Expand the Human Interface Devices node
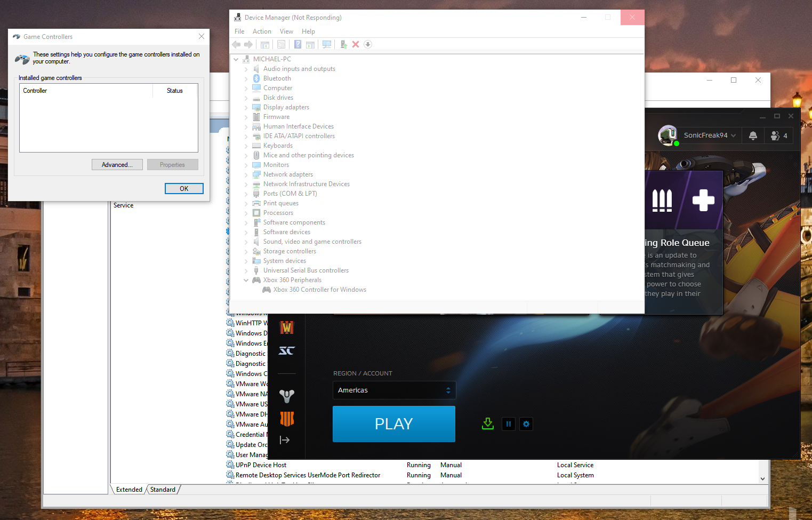Viewport: 812px width, 520px height. point(246,126)
